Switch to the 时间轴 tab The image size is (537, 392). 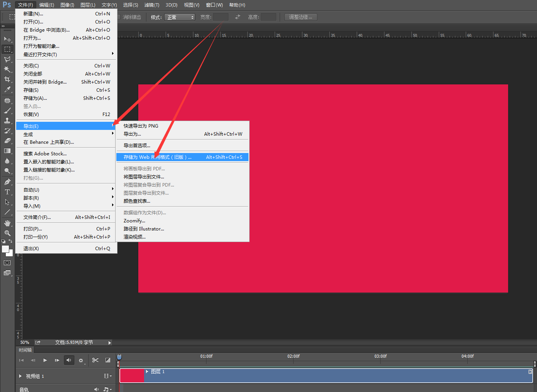25,350
